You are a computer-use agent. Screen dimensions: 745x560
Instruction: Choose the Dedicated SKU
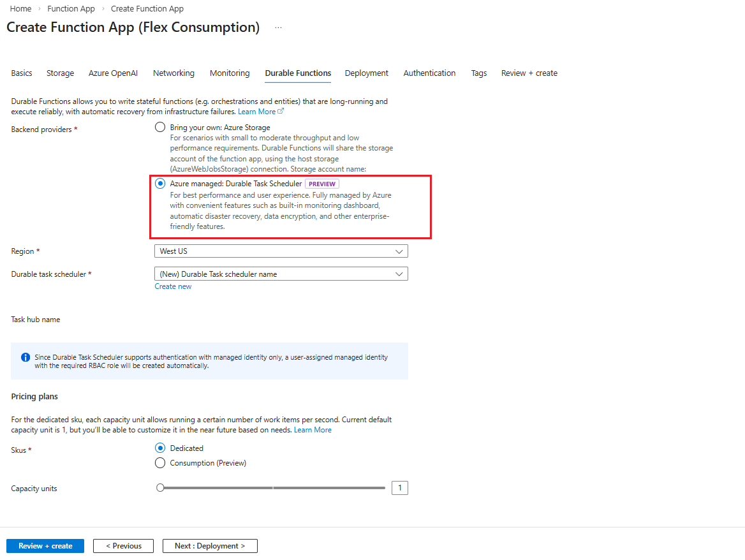point(160,448)
